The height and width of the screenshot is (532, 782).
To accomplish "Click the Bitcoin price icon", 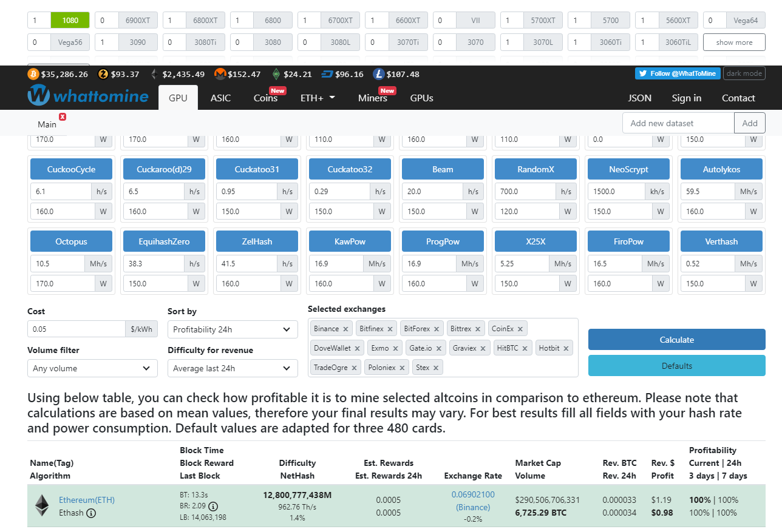I will click(33, 74).
